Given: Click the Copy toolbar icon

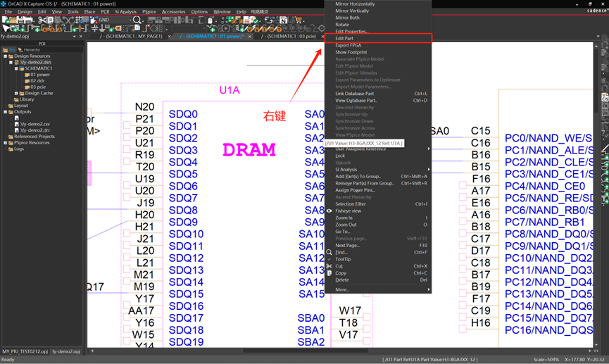Looking at the screenshot, I should [x=51, y=20].
